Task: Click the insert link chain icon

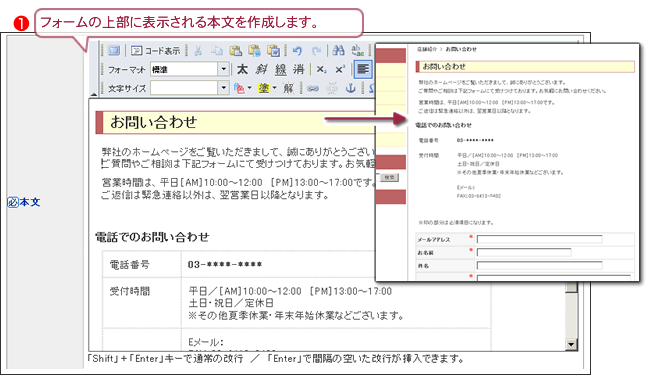Action: [313, 88]
